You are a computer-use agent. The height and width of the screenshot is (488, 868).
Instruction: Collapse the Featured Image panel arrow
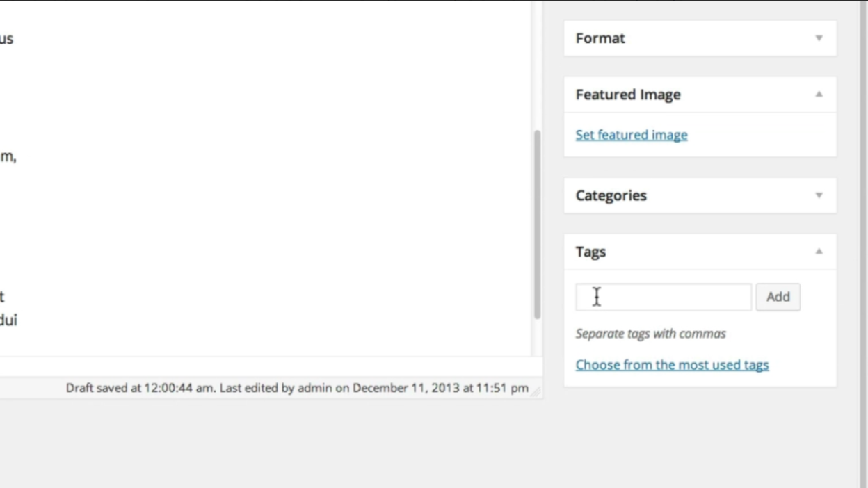819,95
